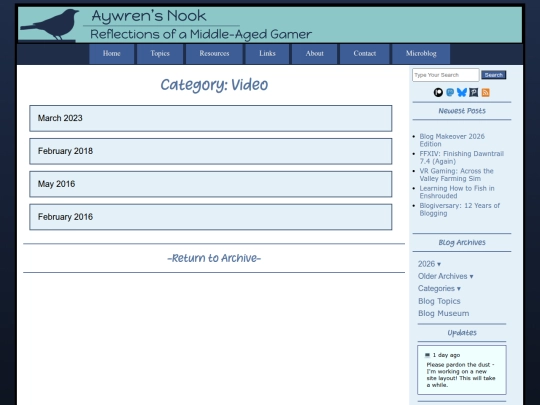Expand the February 2016 section
540x405 pixels.
[211, 217]
